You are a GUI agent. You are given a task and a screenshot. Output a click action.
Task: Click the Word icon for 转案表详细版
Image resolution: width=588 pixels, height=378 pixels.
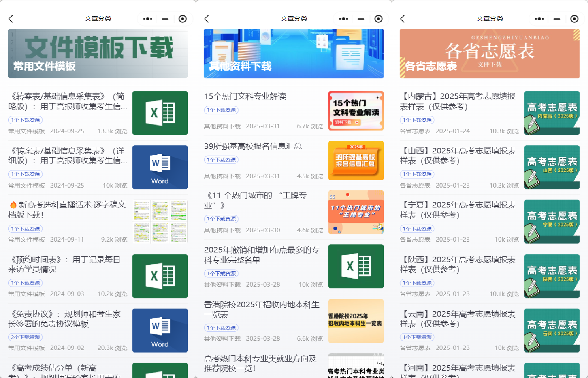[160, 167]
